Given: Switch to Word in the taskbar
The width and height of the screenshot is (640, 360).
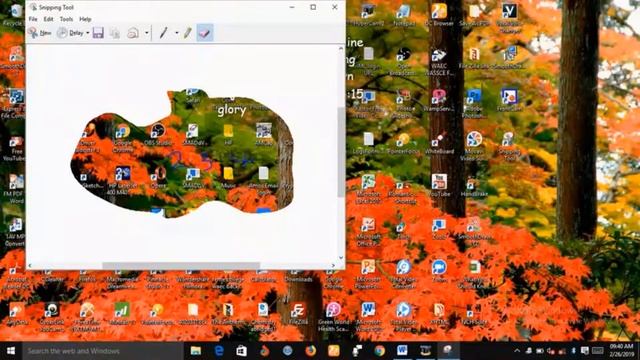Looking at the screenshot, I should point(402,351).
